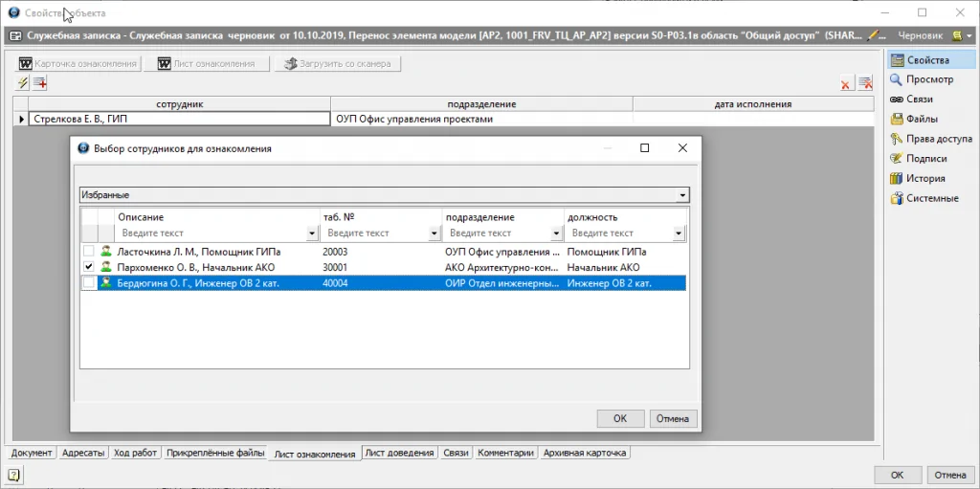This screenshot has width=980, height=489.
Task: Click the help icon in bottom-left corner
Action: (x=13, y=474)
